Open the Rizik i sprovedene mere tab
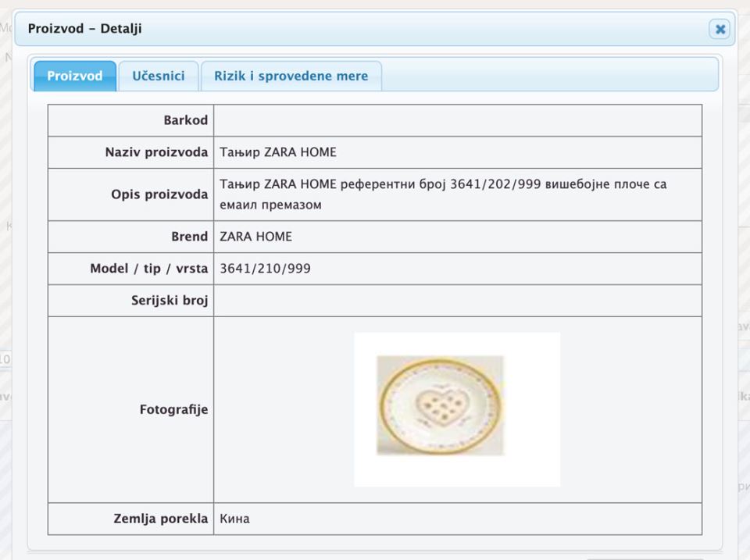Image resolution: width=750 pixels, height=560 pixels. 291,76
